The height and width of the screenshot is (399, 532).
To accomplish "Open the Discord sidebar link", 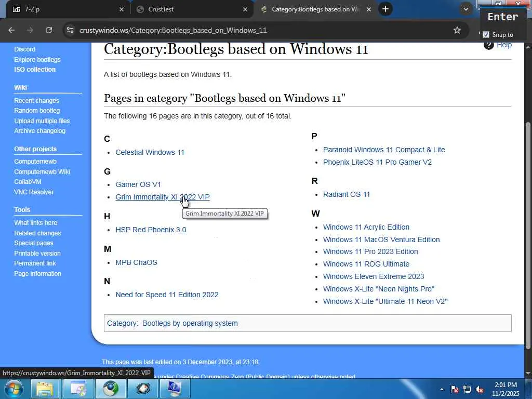I will tap(25, 49).
